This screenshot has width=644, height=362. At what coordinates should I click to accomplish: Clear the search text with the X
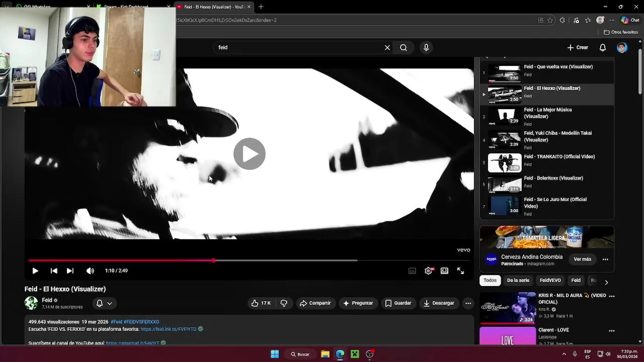point(387,47)
